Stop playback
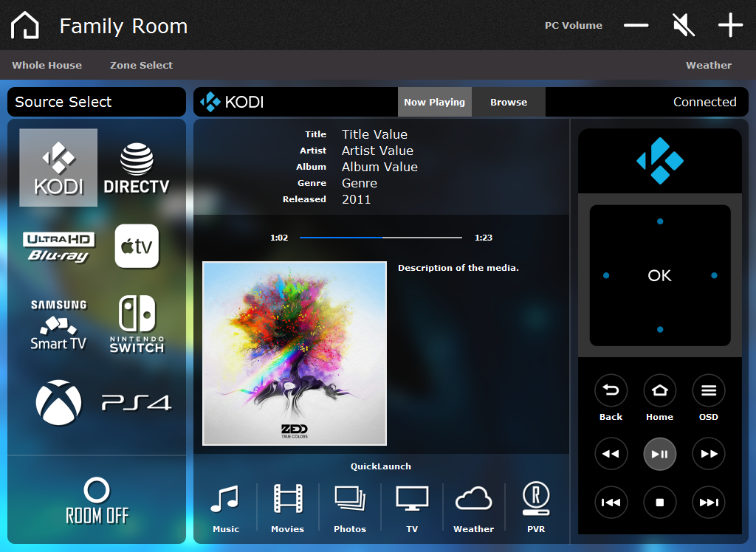The width and height of the screenshot is (756, 552). [x=659, y=503]
